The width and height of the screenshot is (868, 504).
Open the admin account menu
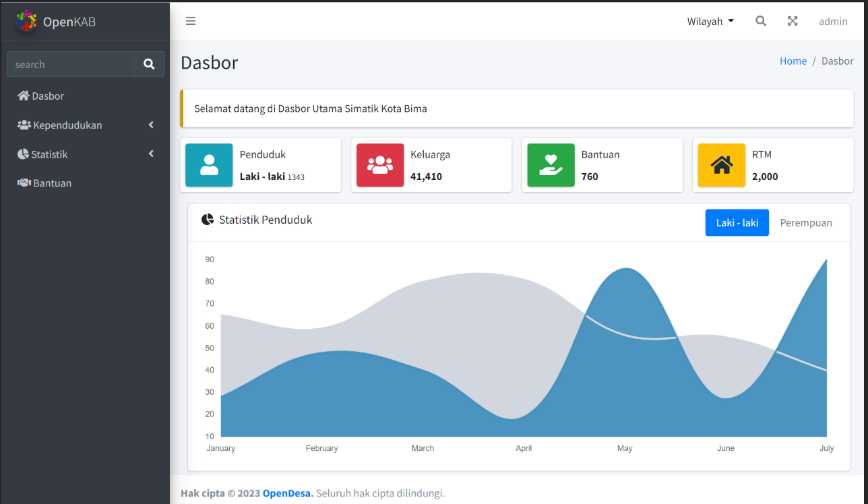[833, 21]
